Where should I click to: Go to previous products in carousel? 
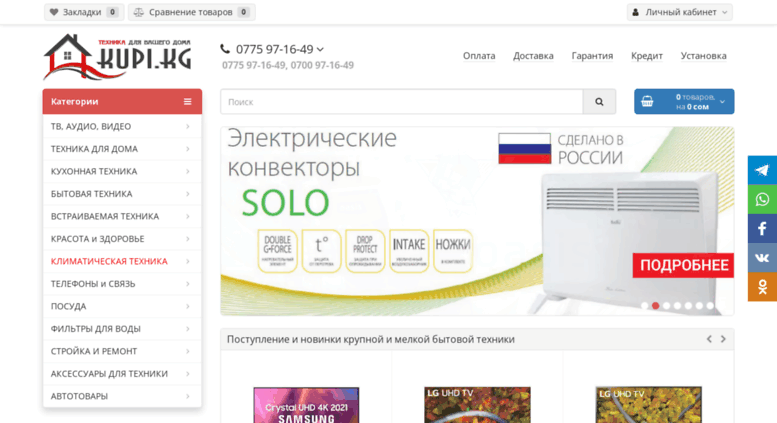(x=709, y=339)
